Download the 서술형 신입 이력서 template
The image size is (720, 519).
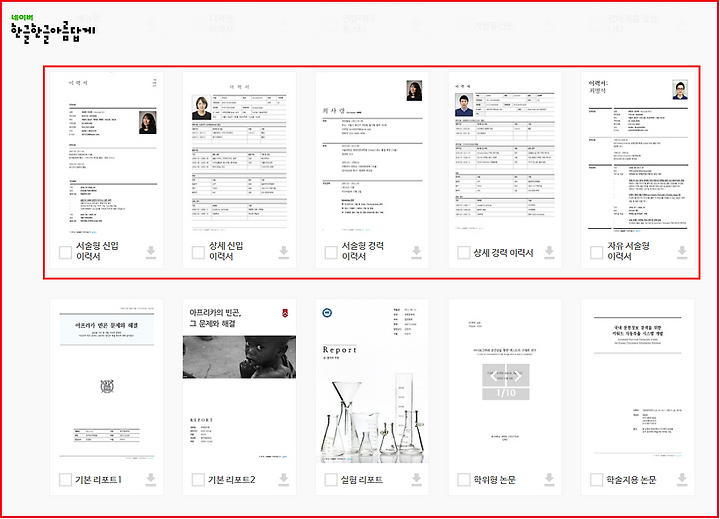coord(151,252)
